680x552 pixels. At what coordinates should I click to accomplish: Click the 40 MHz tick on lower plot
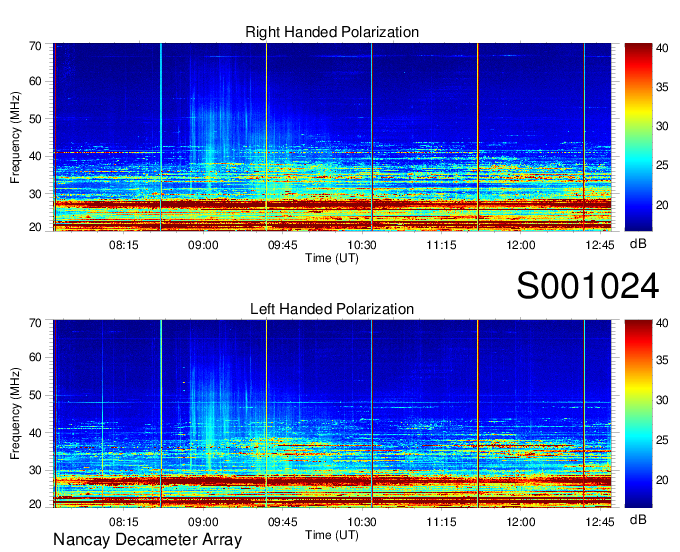pos(35,433)
